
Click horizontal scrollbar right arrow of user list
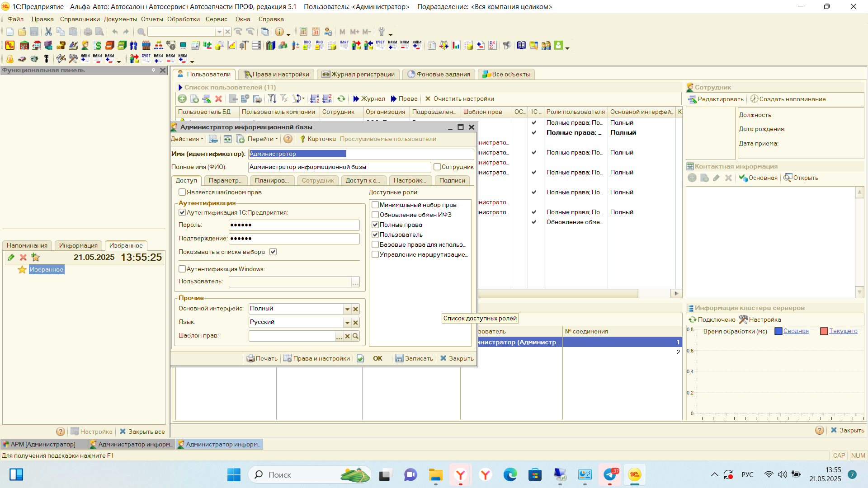point(676,293)
